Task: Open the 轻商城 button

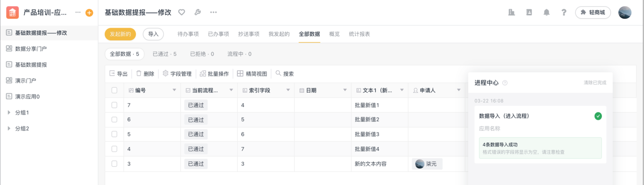Action: (x=593, y=13)
